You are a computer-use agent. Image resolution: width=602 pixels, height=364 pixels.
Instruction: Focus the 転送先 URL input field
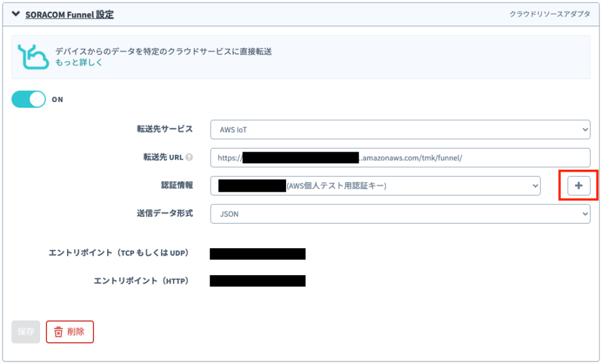click(x=400, y=158)
